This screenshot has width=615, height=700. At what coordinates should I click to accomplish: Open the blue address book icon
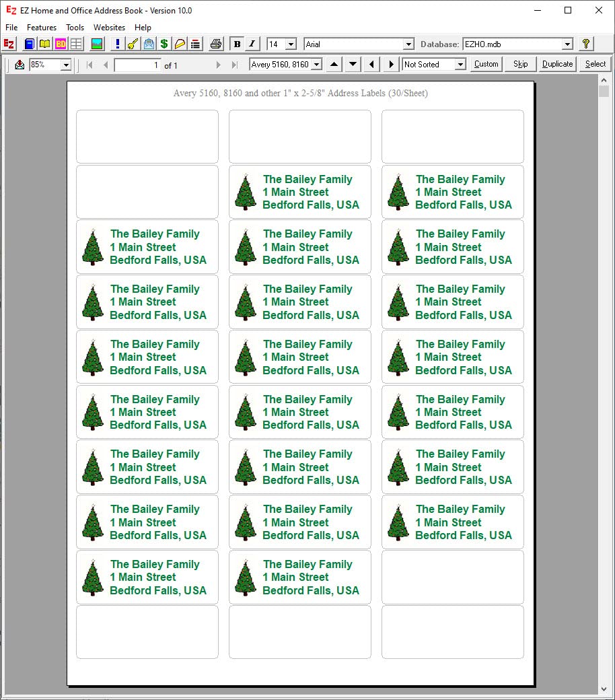click(x=30, y=44)
